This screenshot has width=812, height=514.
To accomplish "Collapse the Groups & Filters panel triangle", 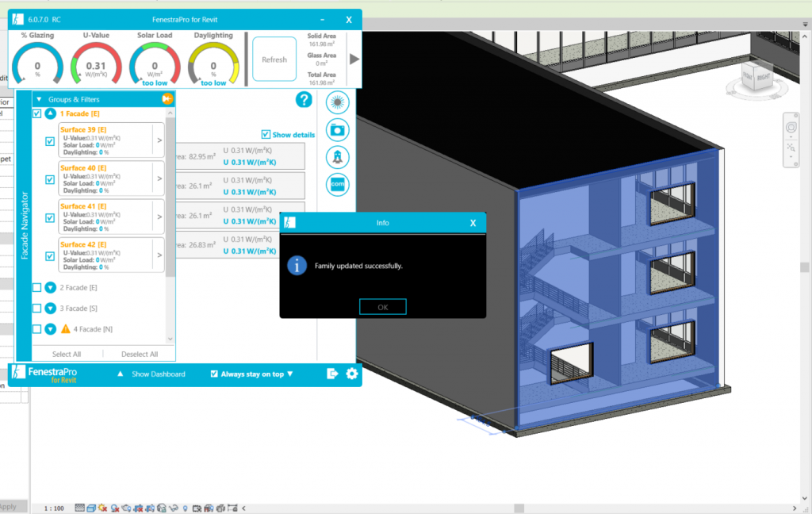I will point(39,99).
